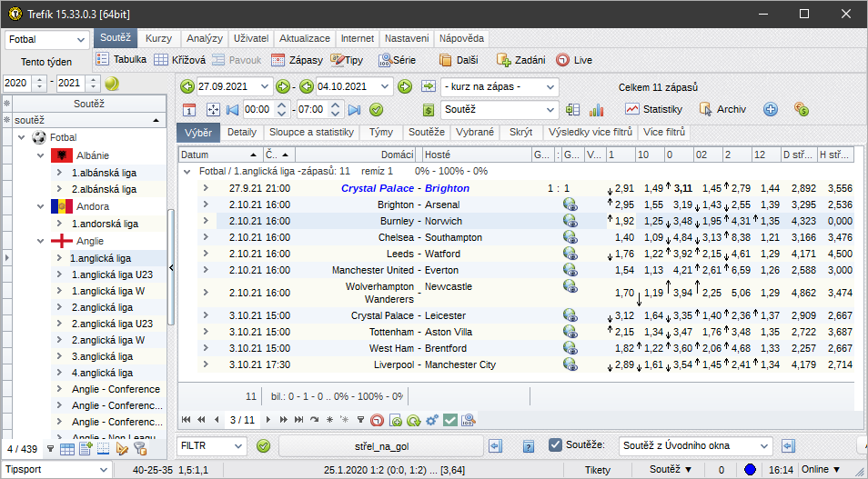Collapse the left panel with splitter arrow
Viewport: 868px width, 479px height.
click(171, 268)
